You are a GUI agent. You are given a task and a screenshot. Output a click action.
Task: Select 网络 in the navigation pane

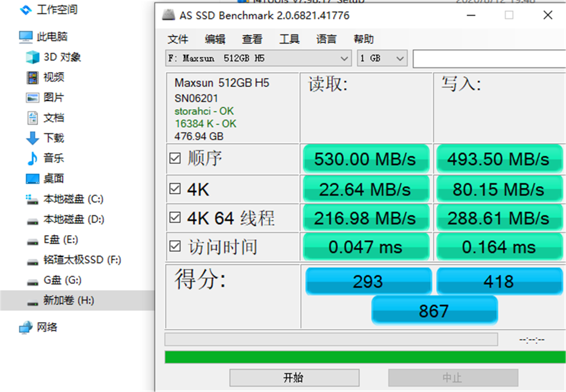coord(47,327)
